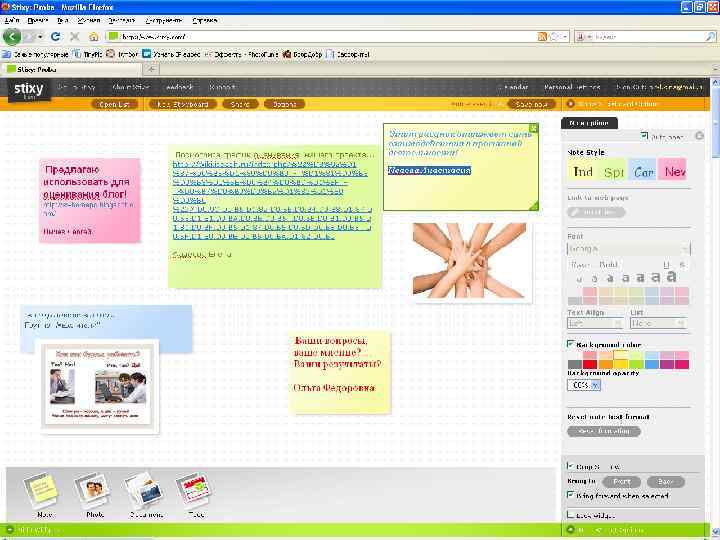
Task: Apply the green 'Spr' note style
Action: pyautogui.click(x=612, y=171)
